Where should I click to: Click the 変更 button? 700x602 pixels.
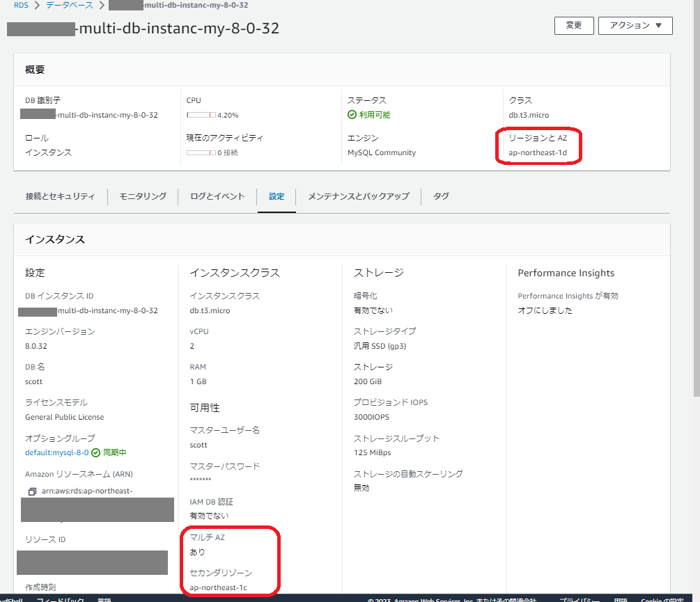point(574,26)
